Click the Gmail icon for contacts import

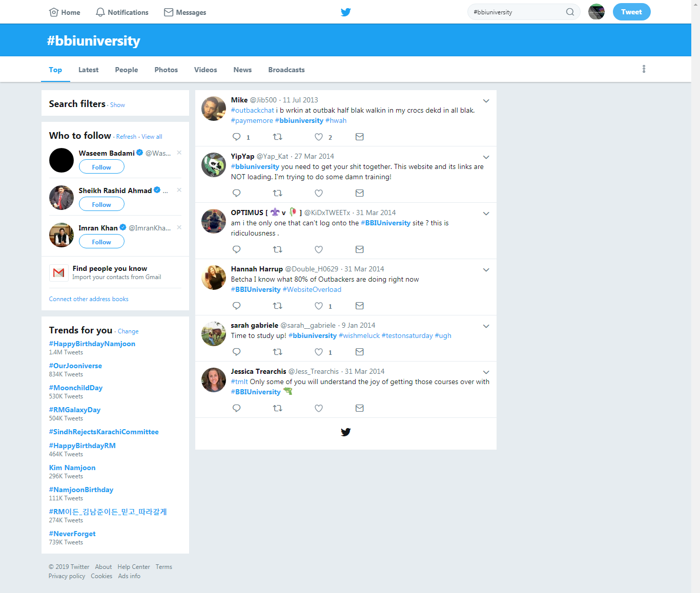tap(59, 272)
